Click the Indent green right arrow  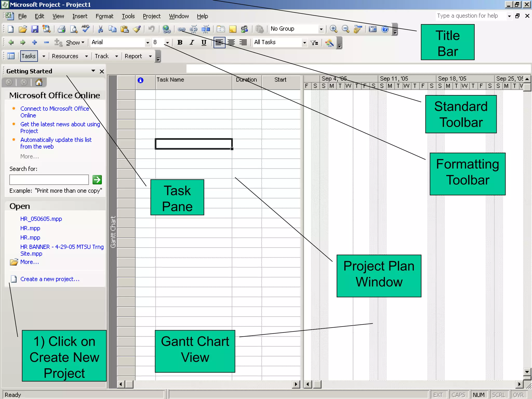(23, 42)
